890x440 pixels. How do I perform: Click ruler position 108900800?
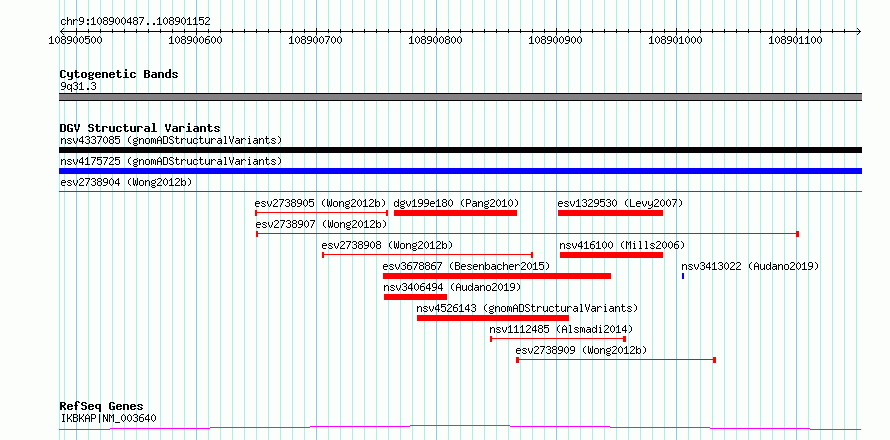[x=435, y=40]
